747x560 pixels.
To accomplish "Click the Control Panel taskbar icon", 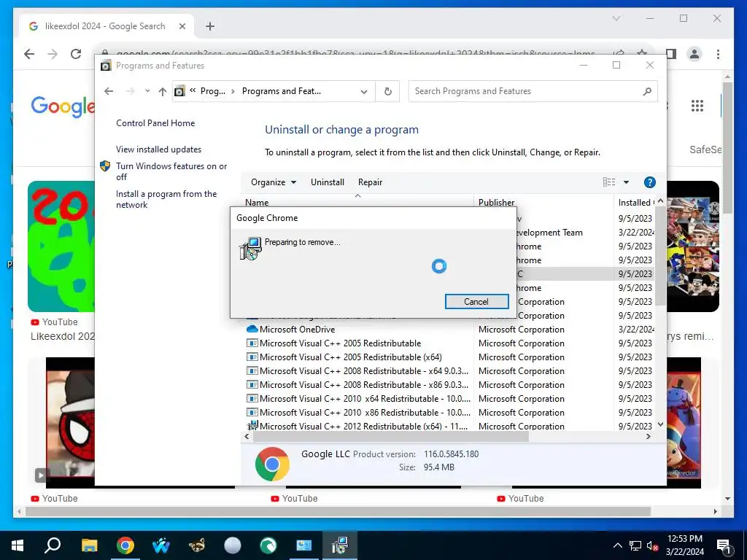I will (304, 545).
